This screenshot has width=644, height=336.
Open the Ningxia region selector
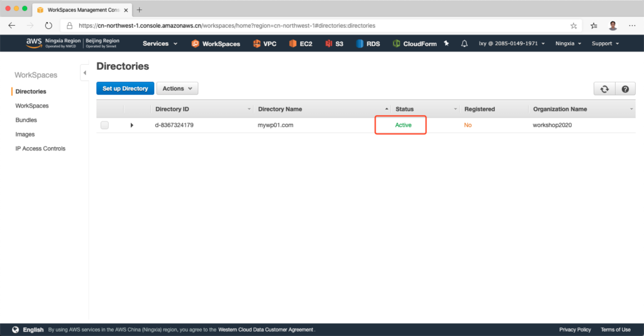[x=568, y=43]
